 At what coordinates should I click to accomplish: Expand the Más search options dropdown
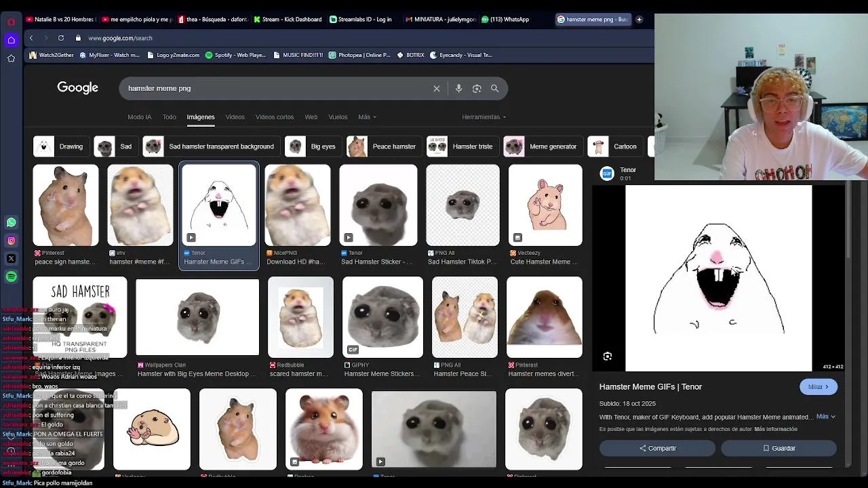tap(367, 117)
